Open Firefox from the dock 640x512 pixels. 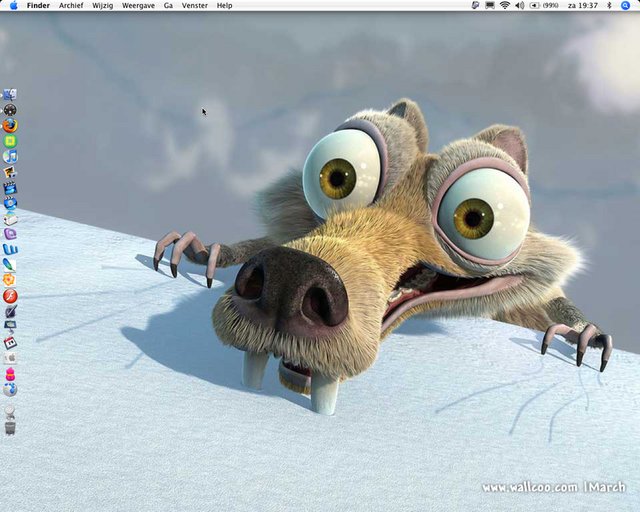[10, 125]
